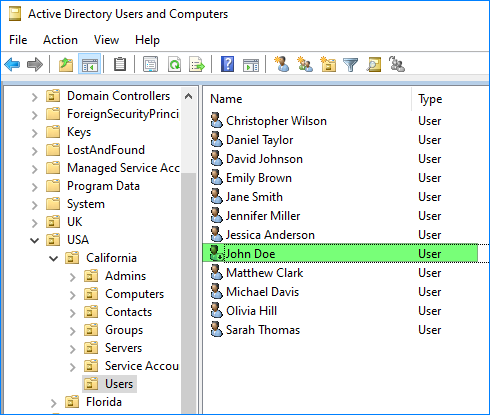Viewport: 490px width, 415px height.
Task: Click the Find objects magnifier icon
Action: [374, 64]
